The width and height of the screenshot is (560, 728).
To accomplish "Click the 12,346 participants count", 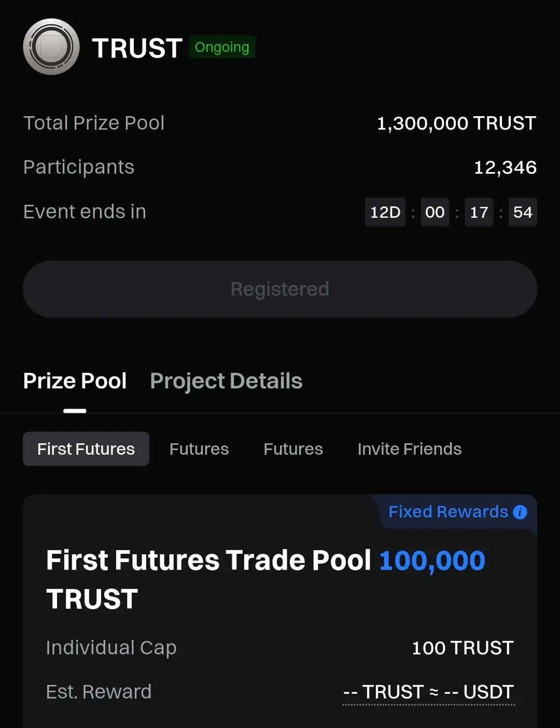I will [505, 167].
